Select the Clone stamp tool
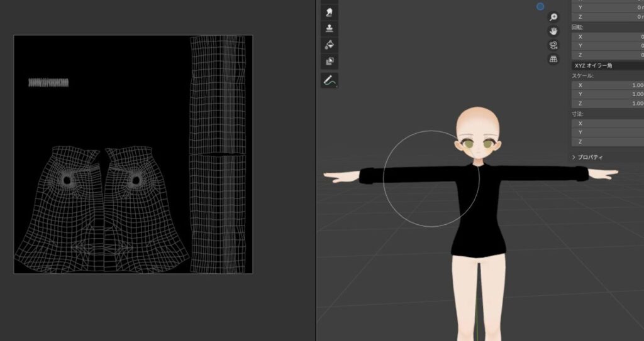Image resolution: width=644 pixels, height=341 pixels. 330,28
